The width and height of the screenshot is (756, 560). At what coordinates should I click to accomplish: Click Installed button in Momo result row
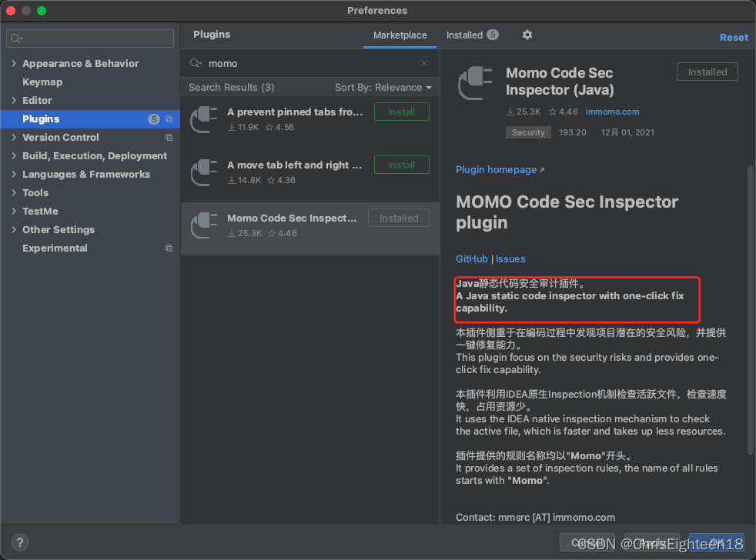tap(399, 218)
